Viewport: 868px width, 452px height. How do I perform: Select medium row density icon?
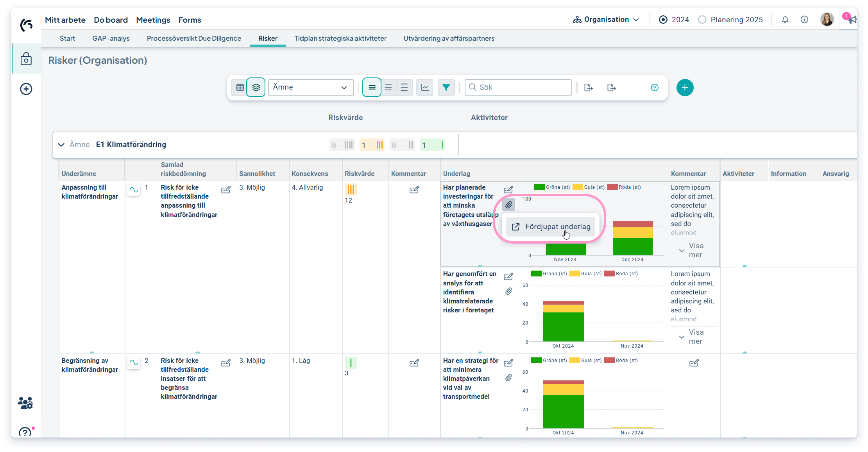[x=388, y=88]
